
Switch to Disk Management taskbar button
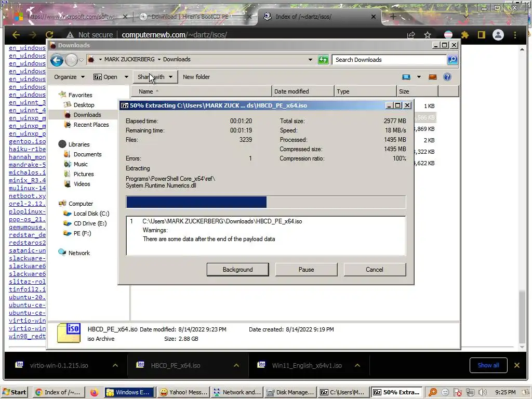click(x=290, y=392)
